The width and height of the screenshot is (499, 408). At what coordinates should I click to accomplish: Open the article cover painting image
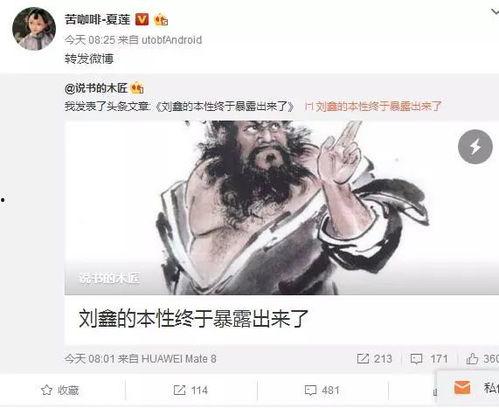[x=282, y=208]
